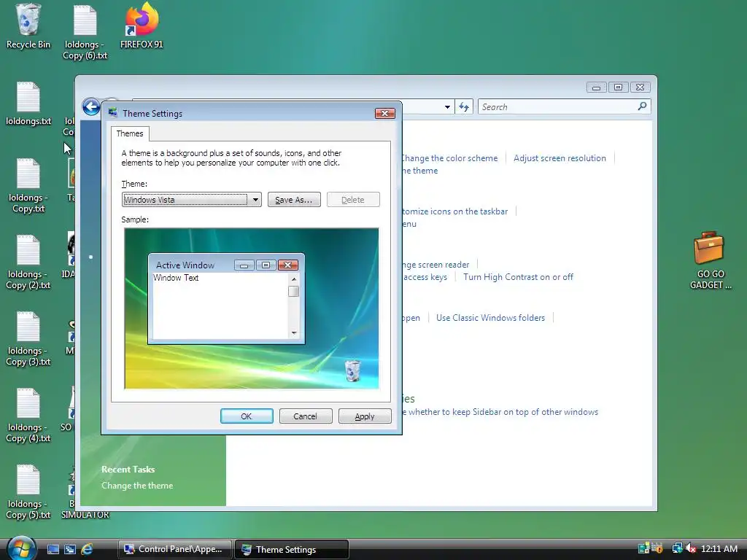Screen dimensions: 747x560
Task: Click Show Desktop quick launch icon
Action: (53, 549)
